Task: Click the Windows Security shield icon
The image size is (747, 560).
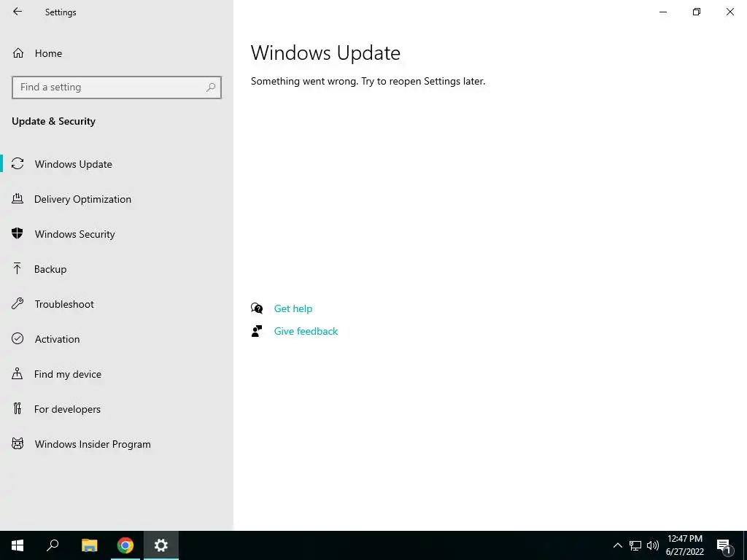Action: (x=18, y=233)
